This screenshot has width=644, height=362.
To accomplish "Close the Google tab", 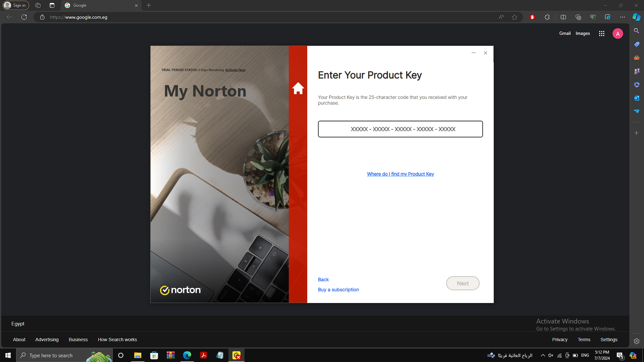I will pos(136,5).
